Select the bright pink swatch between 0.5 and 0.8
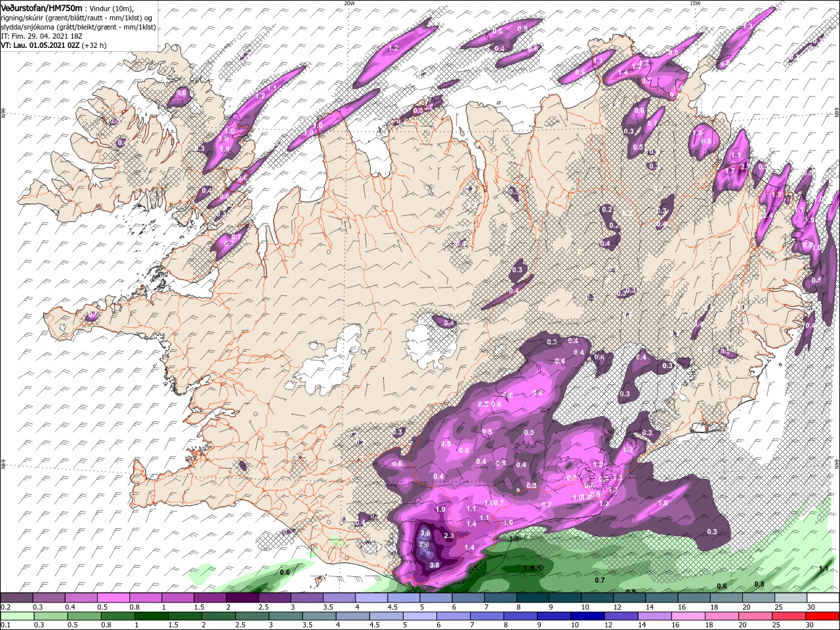The width and height of the screenshot is (840, 630). point(113,598)
